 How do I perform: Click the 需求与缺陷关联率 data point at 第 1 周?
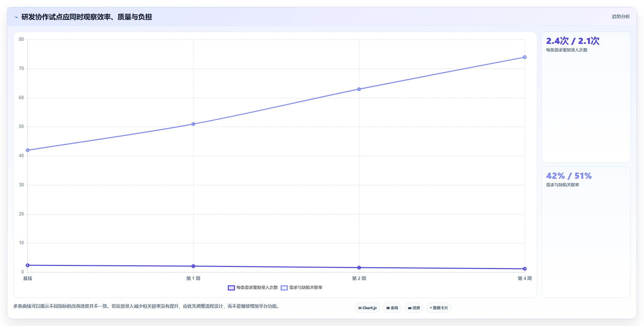[x=193, y=124]
